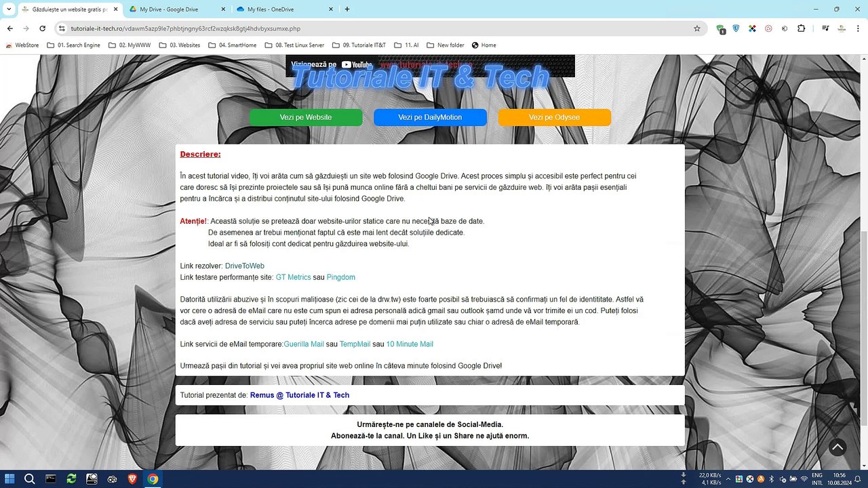Select the Găzduiește un website gratis tab

(69, 9)
